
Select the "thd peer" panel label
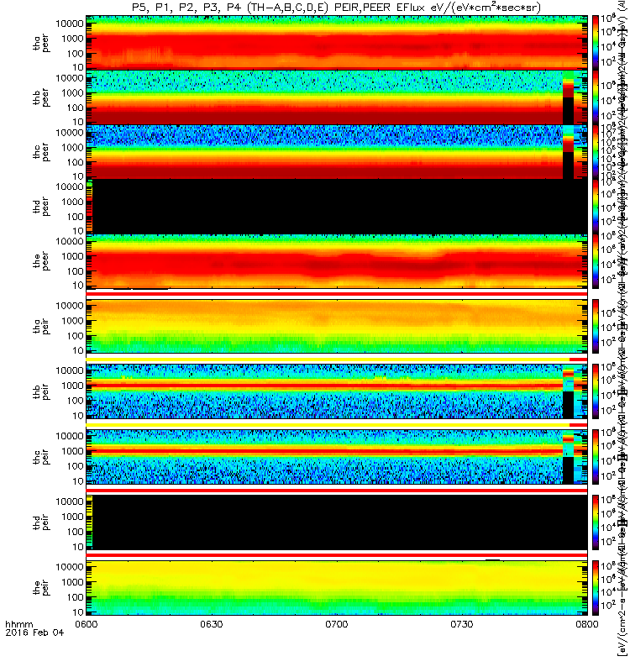41,207
